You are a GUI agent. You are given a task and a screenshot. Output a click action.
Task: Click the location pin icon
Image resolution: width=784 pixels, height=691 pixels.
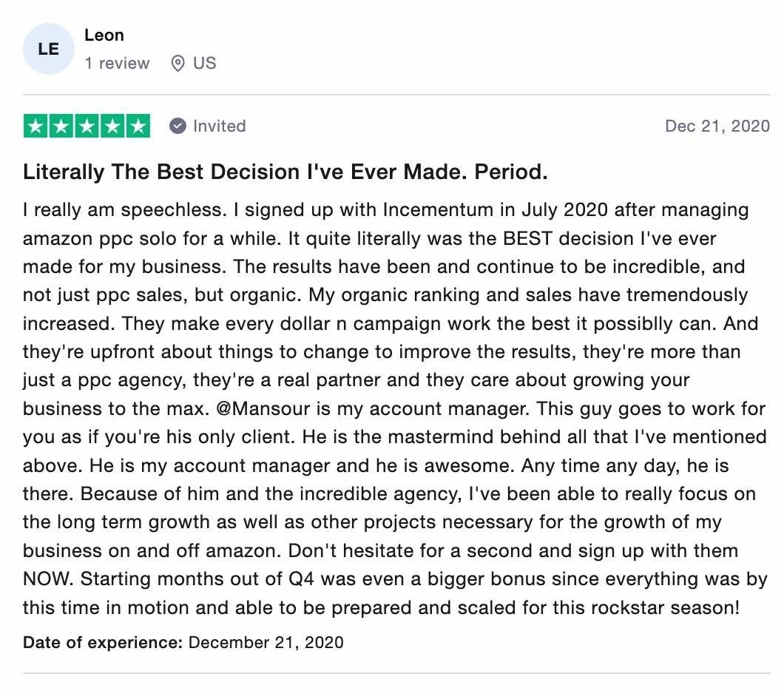(x=178, y=64)
